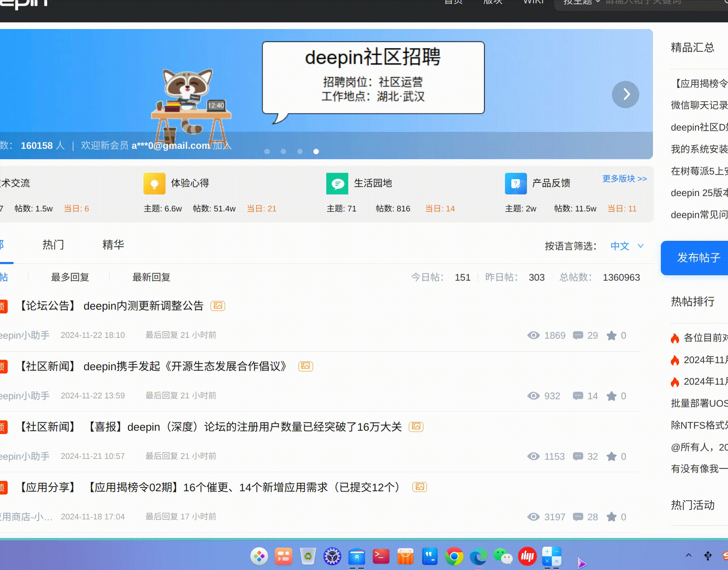Click the 批量部署UOS hot post link
The height and width of the screenshot is (570, 728).
[699, 403]
